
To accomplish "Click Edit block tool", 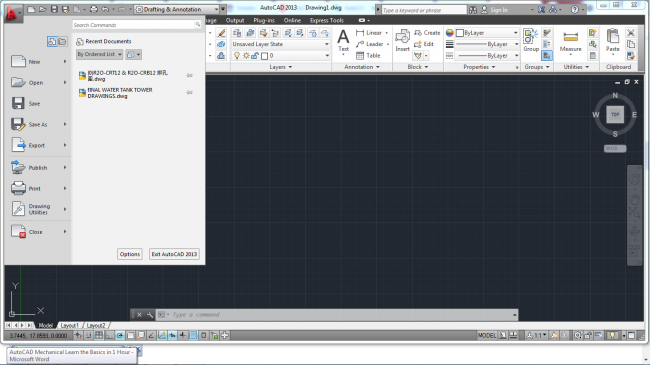I will click(424, 44).
